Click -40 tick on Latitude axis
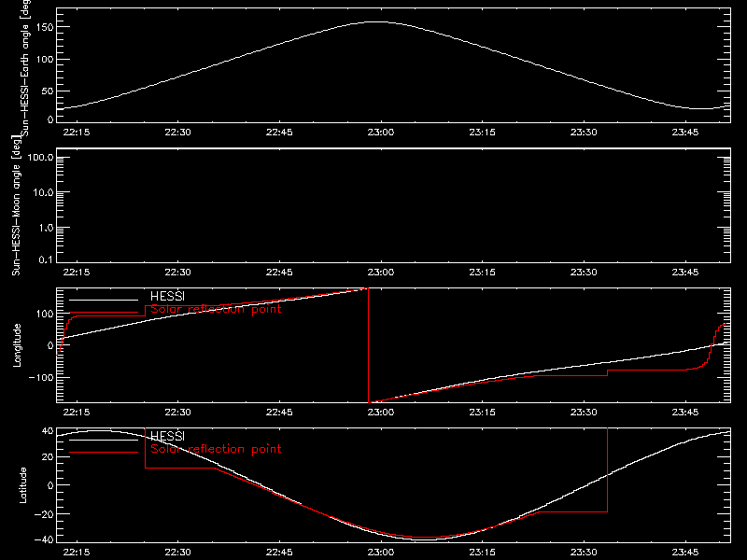747x560 pixels. [44, 540]
